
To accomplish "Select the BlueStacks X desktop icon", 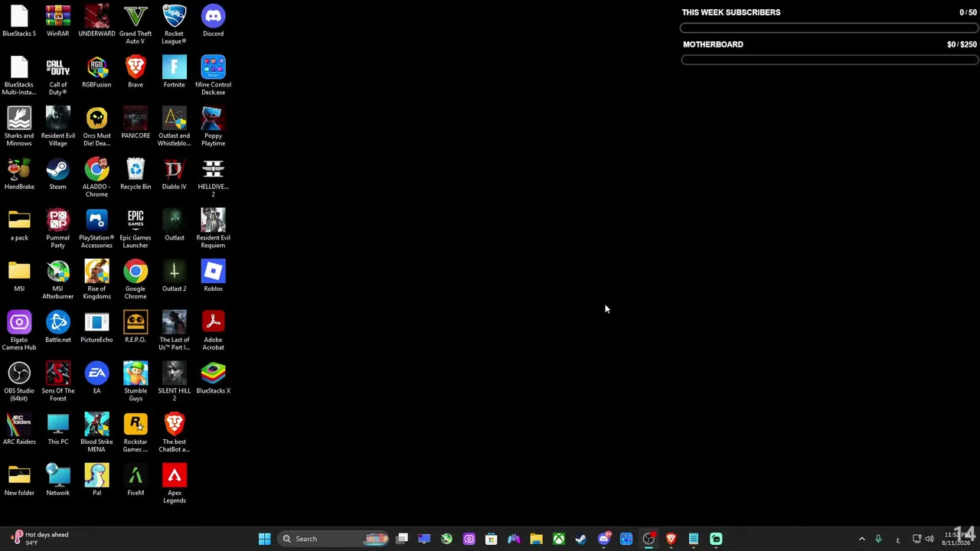I will click(x=213, y=379).
